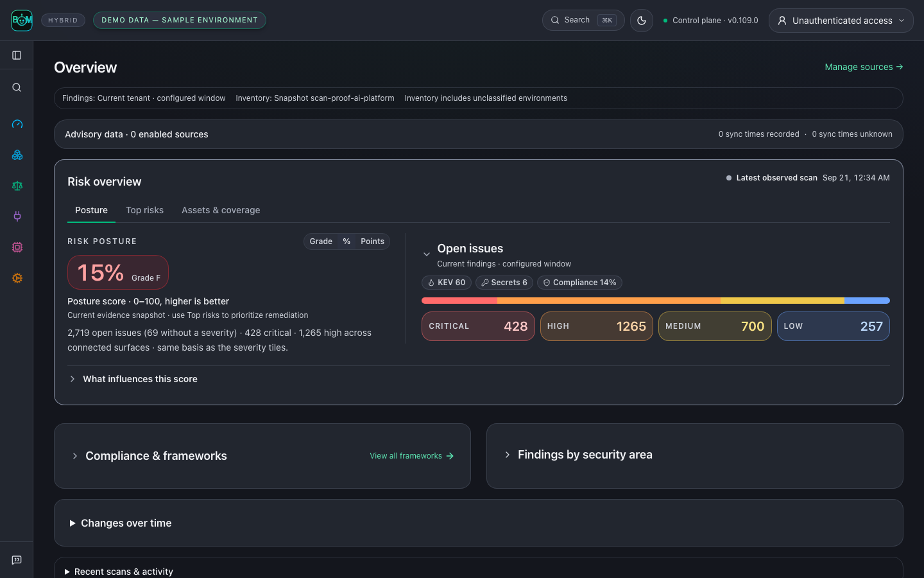The width and height of the screenshot is (924, 578).
Task: Open the High 1265 severity tile
Action: [597, 326]
